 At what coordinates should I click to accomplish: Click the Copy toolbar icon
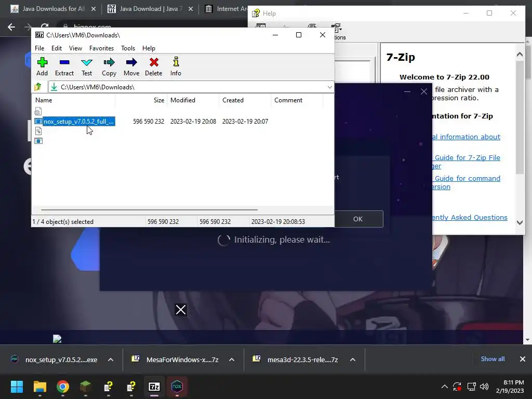(x=109, y=66)
